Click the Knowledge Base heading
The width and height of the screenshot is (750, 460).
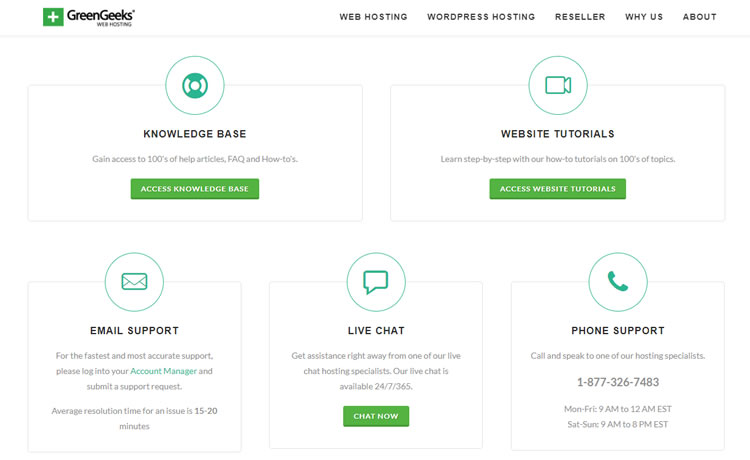(x=195, y=134)
